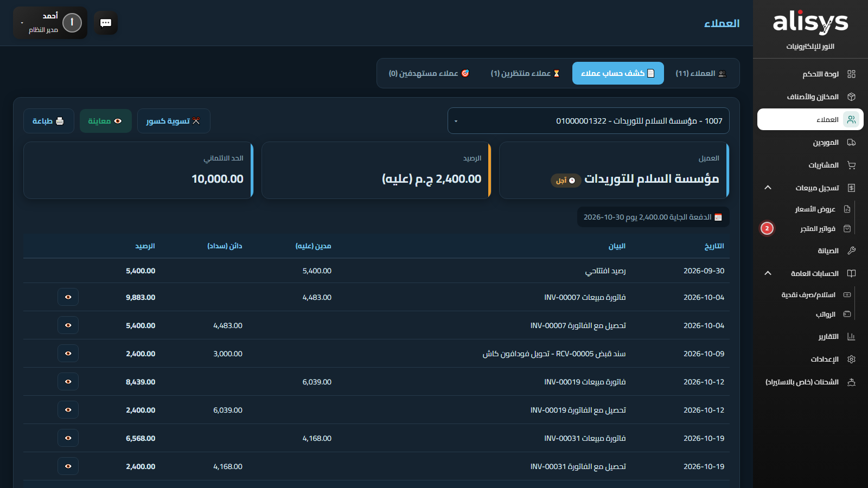This screenshot has height=488, width=868.
Task: View details of فاتورة مبيعات INV-00019 row
Action: pos(68,382)
